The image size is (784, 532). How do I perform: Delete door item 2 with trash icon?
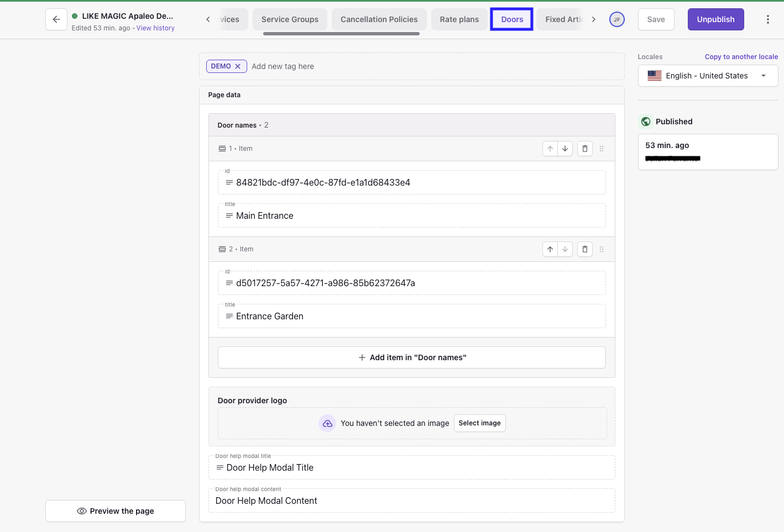coord(585,249)
